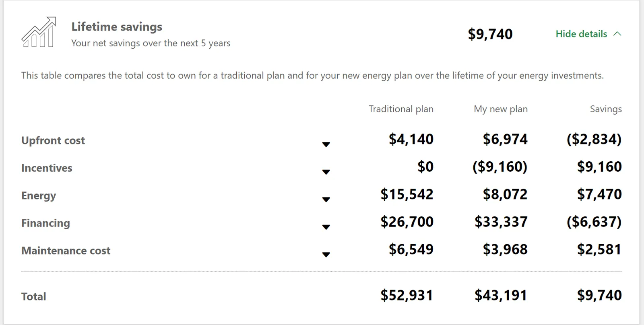The height and width of the screenshot is (325, 644).
Task: Expand the Financing row dropdown arrow
Action: [326, 227]
